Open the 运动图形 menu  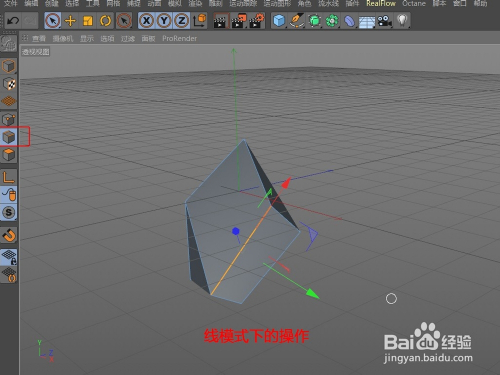click(x=277, y=3)
